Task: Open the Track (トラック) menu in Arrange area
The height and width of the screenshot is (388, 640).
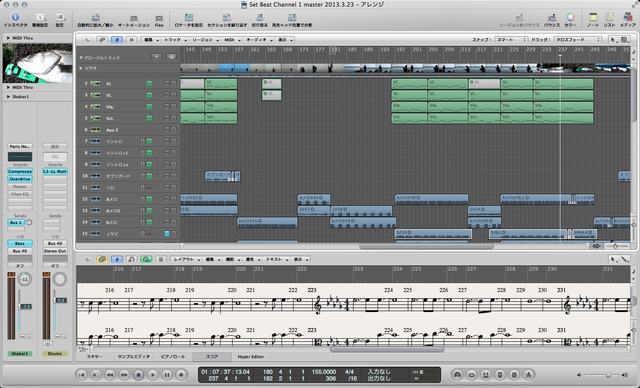Action: (175, 40)
